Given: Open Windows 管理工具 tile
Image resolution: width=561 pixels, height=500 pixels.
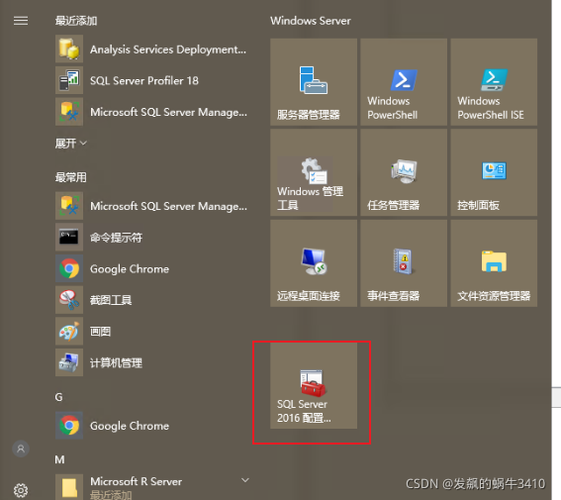Looking at the screenshot, I should [x=313, y=173].
